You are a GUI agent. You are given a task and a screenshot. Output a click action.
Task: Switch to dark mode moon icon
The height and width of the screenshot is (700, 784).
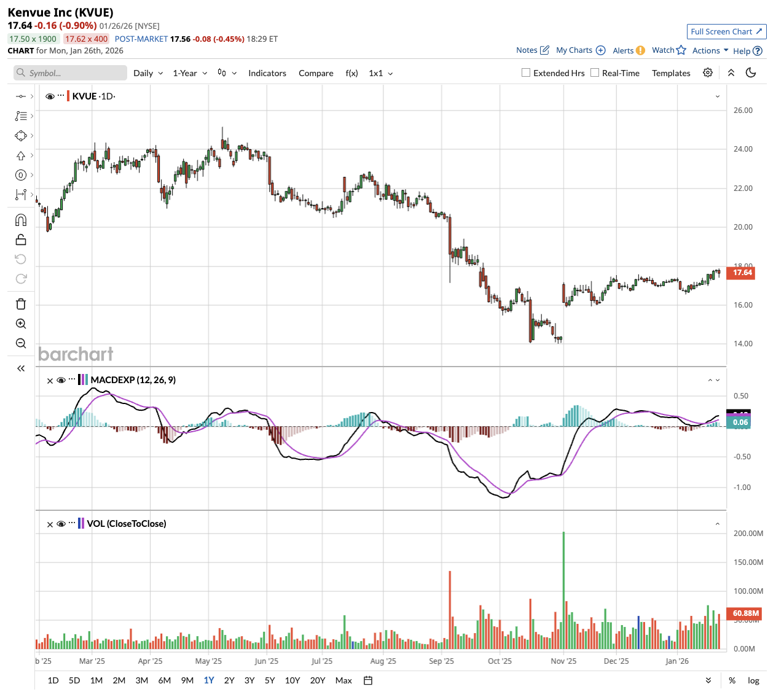[751, 72]
